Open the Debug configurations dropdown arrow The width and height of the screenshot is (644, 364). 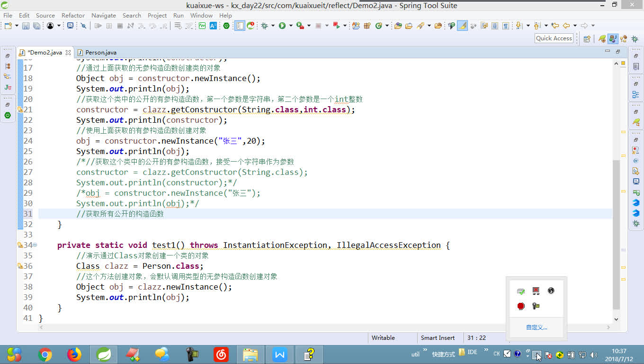[x=273, y=26]
